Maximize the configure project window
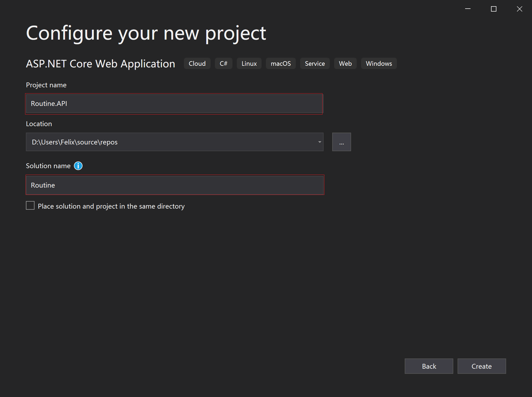This screenshot has height=397, width=532. point(494,9)
